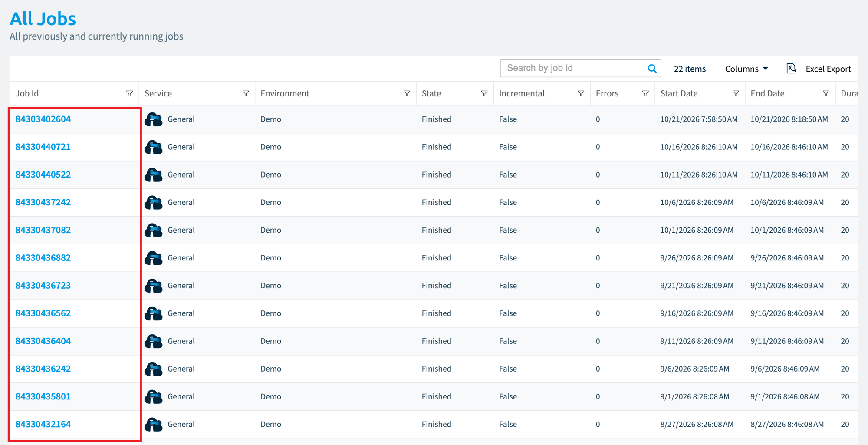Image resolution: width=868 pixels, height=445 pixels.
Task: Open job 84330435801
Action: 43,397
